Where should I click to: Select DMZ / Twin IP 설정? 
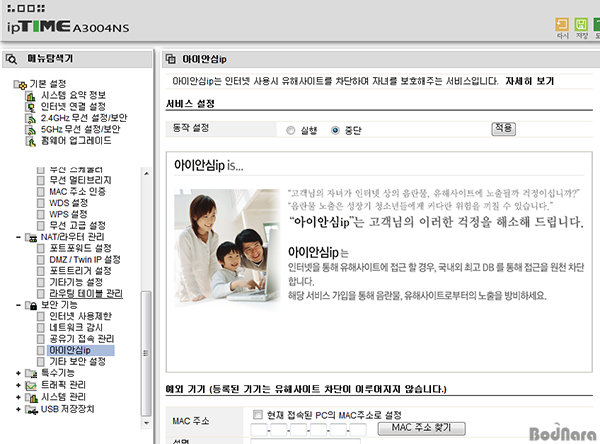coord(85,260)
